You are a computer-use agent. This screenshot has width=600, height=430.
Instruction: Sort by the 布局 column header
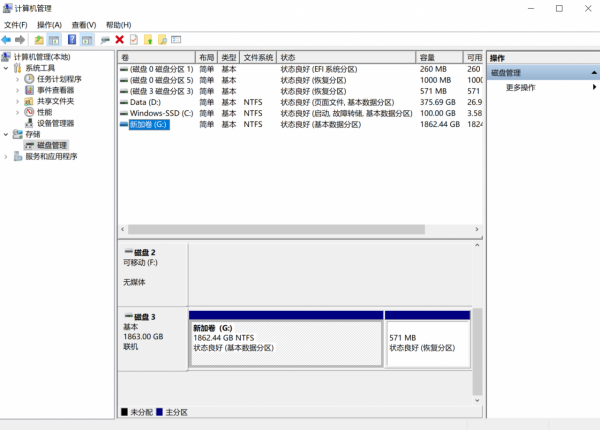(x=206, y=57)
